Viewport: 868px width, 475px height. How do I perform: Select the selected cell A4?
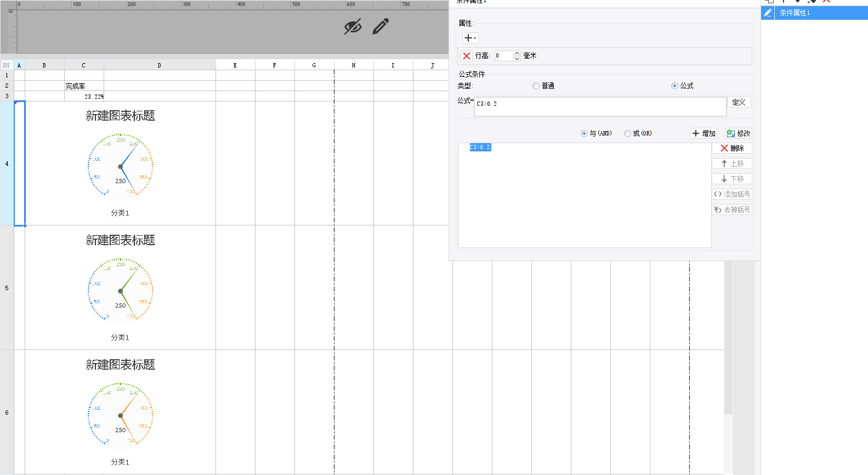pyautogui.click(x=19, y=163)
